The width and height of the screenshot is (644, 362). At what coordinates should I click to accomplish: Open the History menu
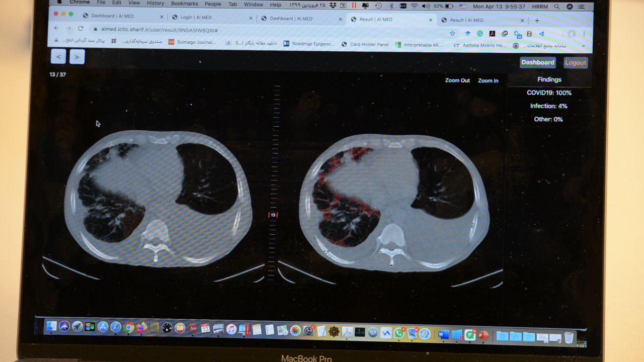(x=155, y=3)
